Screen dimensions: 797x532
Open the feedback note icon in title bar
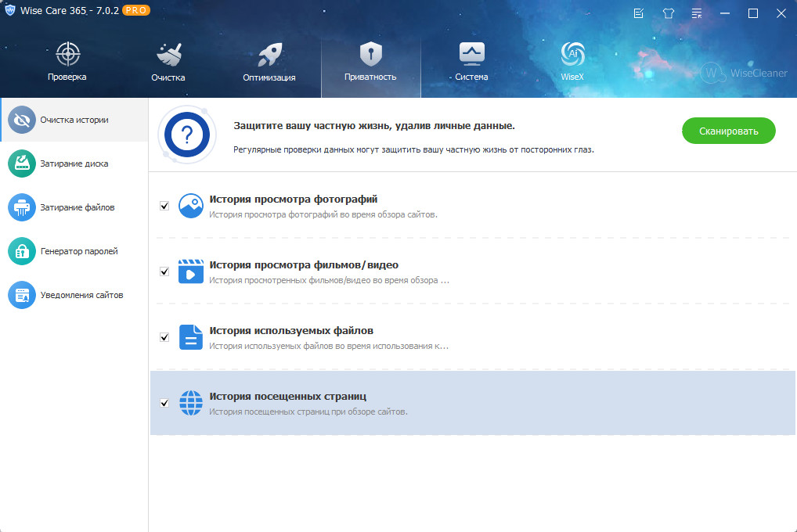[639, 13]
